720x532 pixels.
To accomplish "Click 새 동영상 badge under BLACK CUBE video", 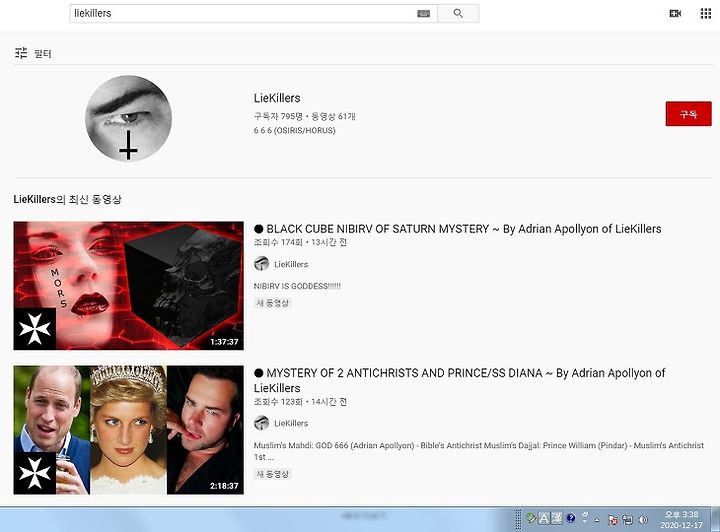I will tap(272, 303).
